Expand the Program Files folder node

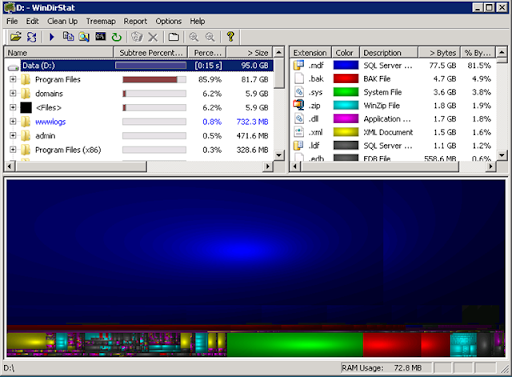(13, 79)
